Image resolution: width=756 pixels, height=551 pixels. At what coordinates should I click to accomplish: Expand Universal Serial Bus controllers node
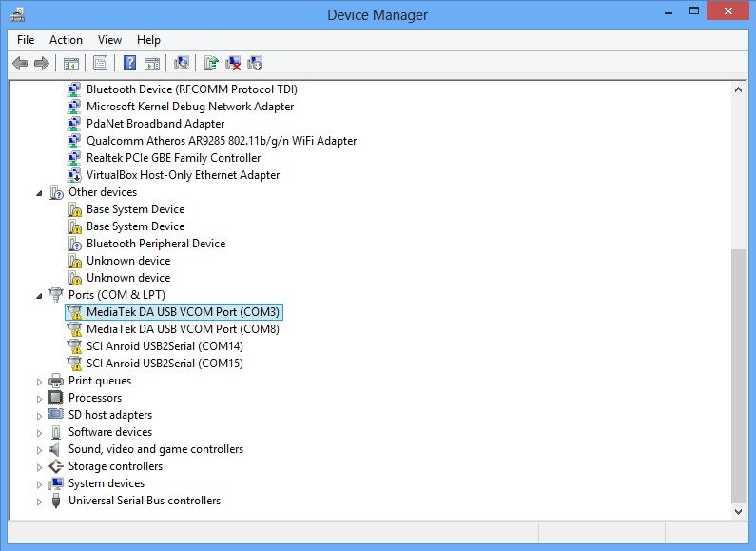[x=39, y=502]
